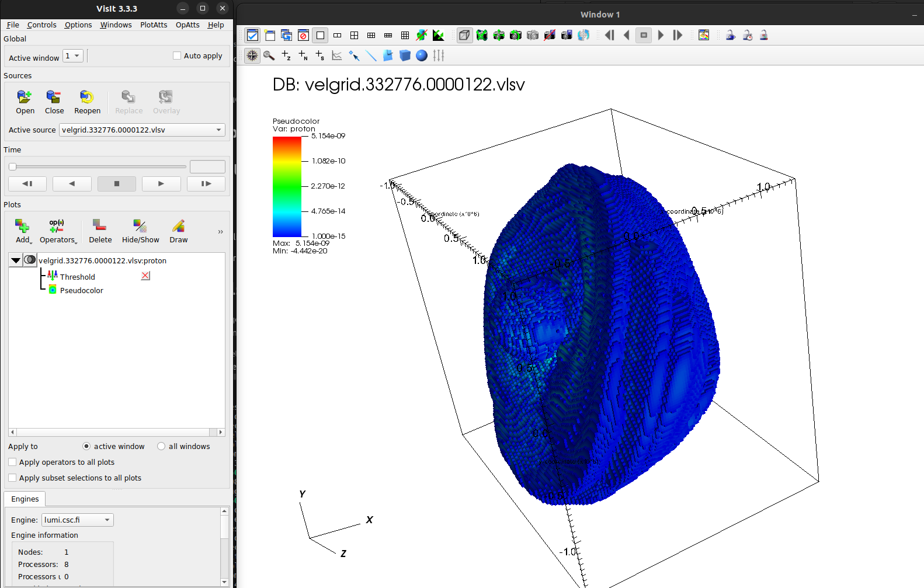The image size is (924, 588).
Task: Open the Active source dropdown
Action: click(142, 130)
